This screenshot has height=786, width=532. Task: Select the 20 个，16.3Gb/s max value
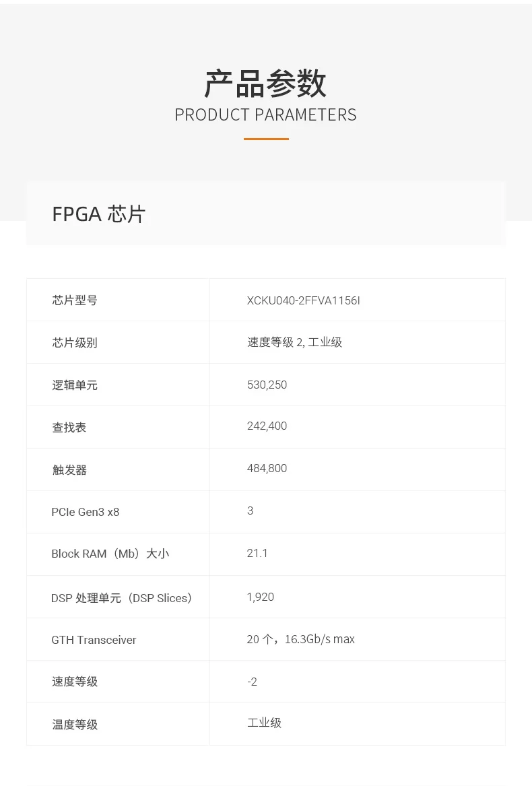(300, 639)
